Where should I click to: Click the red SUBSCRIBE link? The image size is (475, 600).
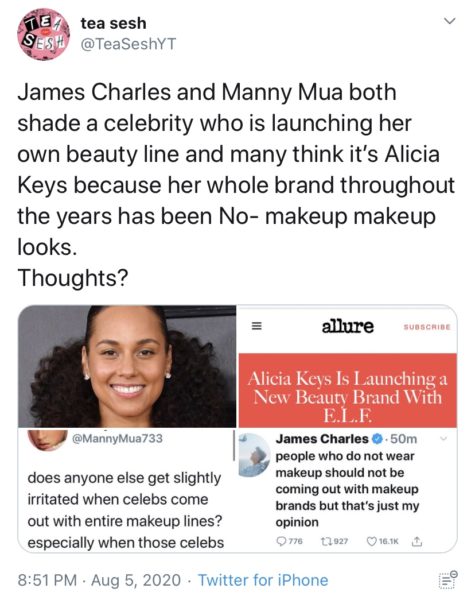(x=427, y=327)
